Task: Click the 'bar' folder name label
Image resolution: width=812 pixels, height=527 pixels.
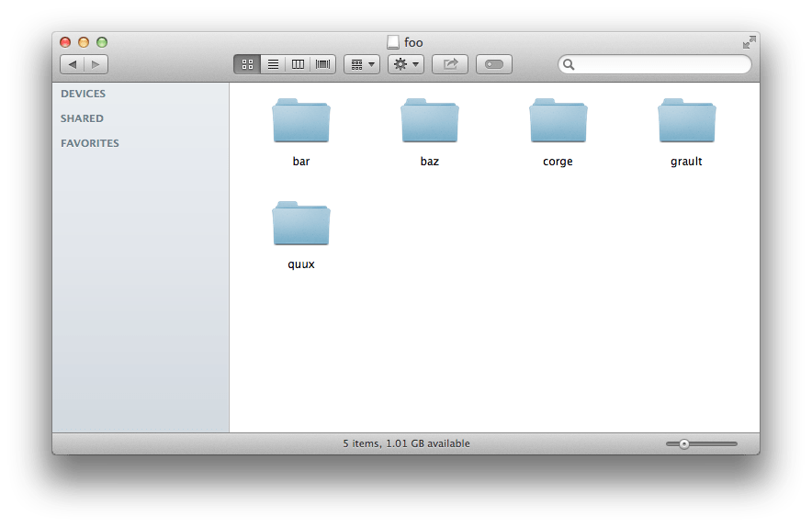Action: click(x=301, y=161)
